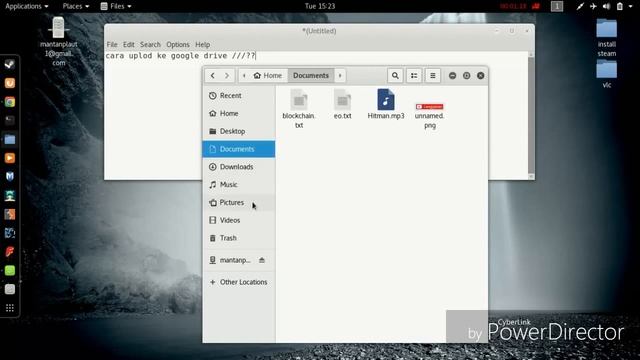Open Documents in Files sidebar
640x360 pixels.
(239, 149)
